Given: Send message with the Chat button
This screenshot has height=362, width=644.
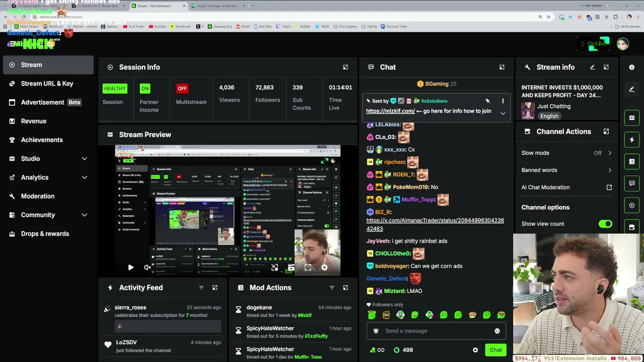Looking at the screenshot, I should pyautogui.click(x=496, y=350).
